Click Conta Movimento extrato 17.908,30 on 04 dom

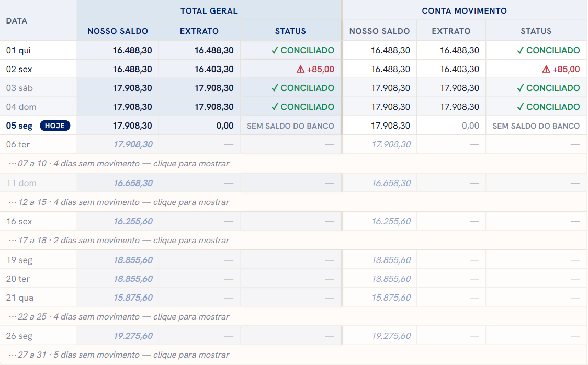click(459, 107)
